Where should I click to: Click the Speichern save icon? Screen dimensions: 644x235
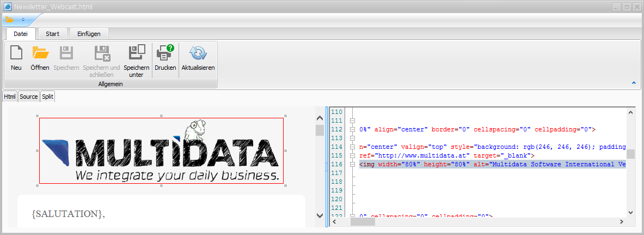tap(66, 53)
